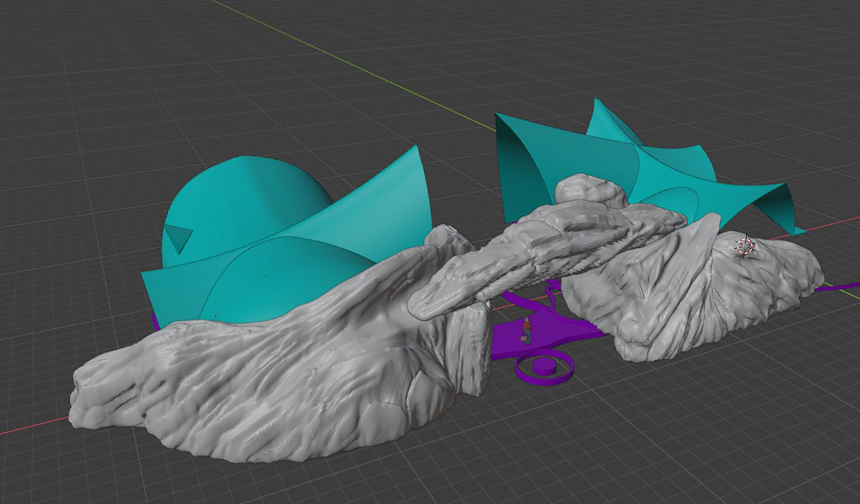Select the purple ring on the ground
This screenshot has height=504, width=860.
click(545, 367)
